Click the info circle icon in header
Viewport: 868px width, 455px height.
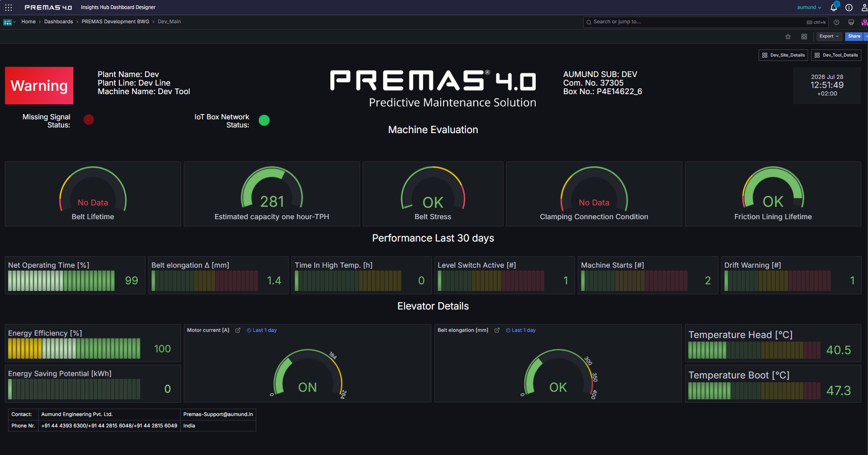pyautogui.click(x=849, y=7)
